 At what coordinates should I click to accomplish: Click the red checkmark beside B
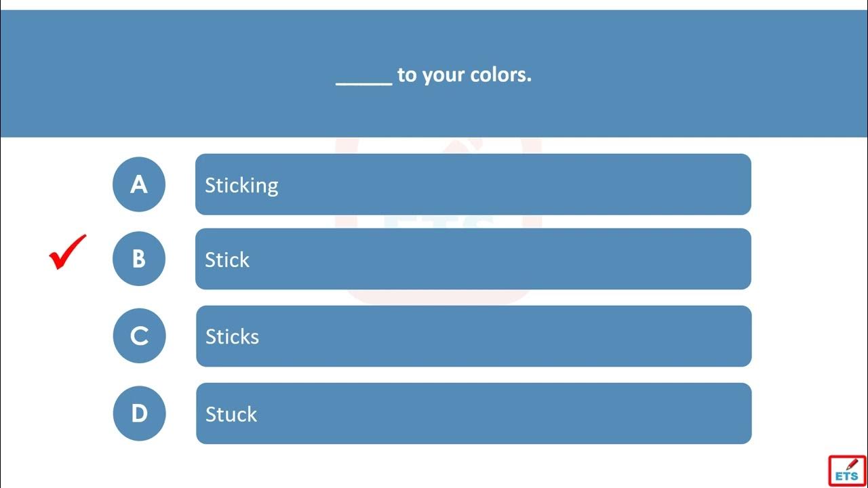tap(68, 251)
